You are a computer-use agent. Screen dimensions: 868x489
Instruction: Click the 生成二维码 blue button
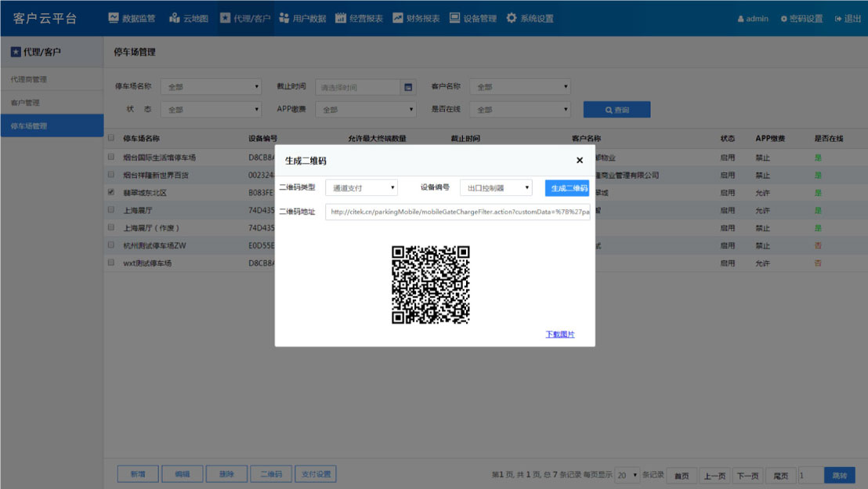[567, 188]
